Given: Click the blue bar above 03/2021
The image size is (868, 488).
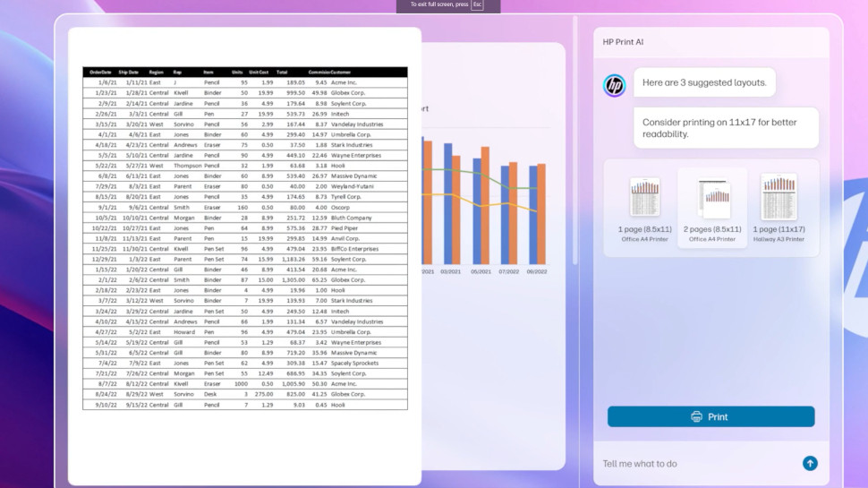Looking at the screenshot, I should [447, 204].
